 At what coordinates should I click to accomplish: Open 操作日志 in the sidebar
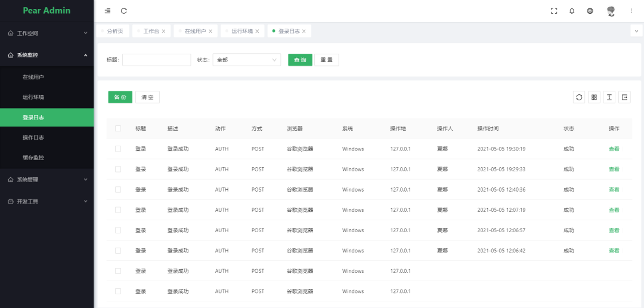click(x=33, y=137)
